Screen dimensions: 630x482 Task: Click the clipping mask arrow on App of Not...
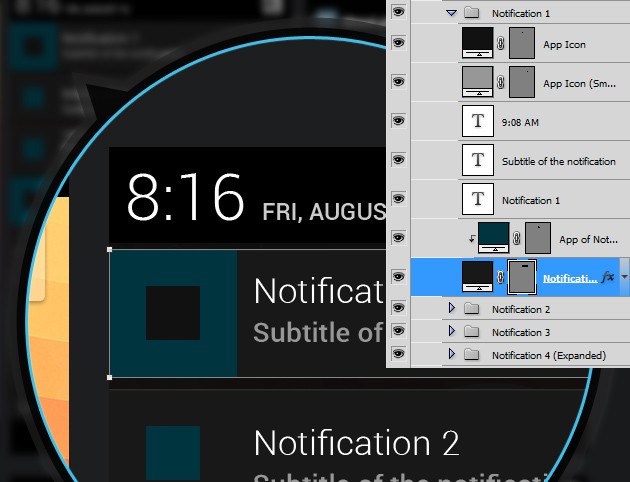click(472, 239)
